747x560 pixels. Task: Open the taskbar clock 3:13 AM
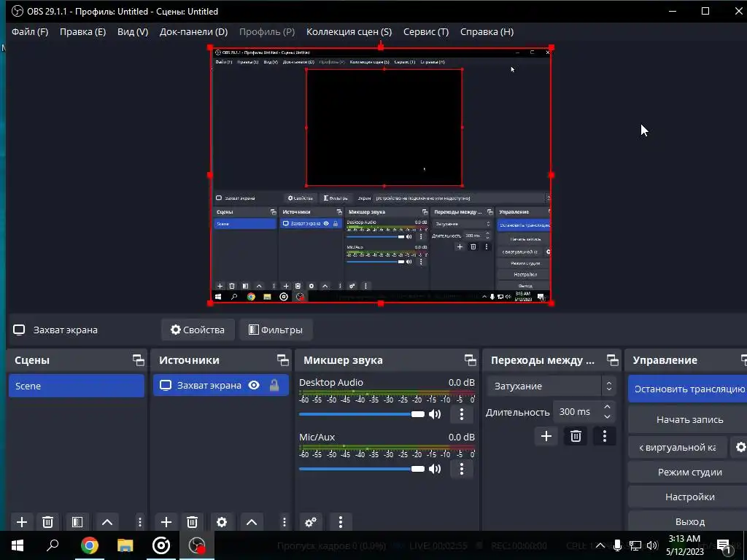point(684,545)
